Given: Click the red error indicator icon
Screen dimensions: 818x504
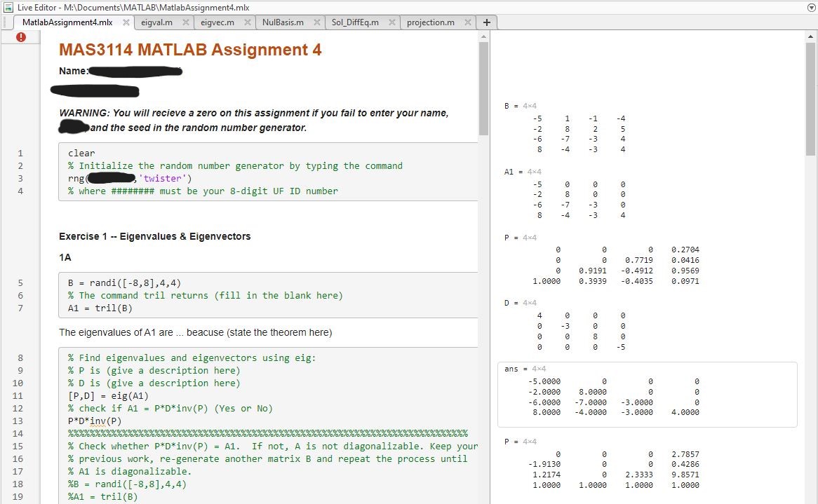Looking at the screenshot, I should click(x=21, y=37).
